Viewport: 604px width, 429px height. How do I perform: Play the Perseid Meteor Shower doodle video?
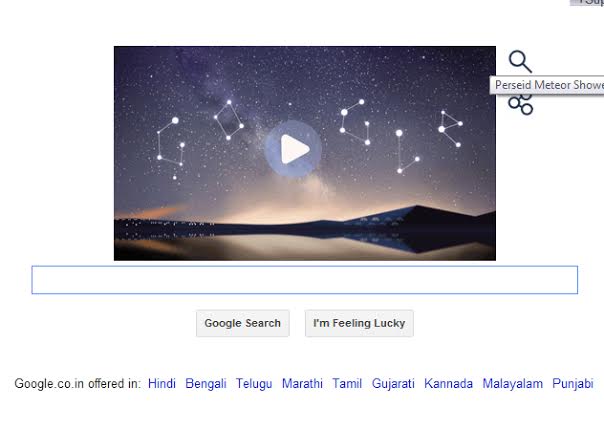[293, 149]
